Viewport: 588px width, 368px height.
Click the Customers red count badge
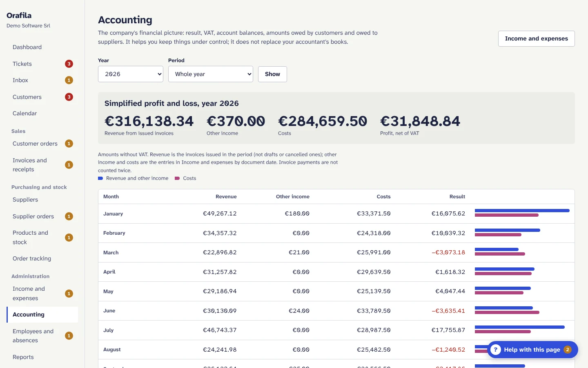pos(69,97)
